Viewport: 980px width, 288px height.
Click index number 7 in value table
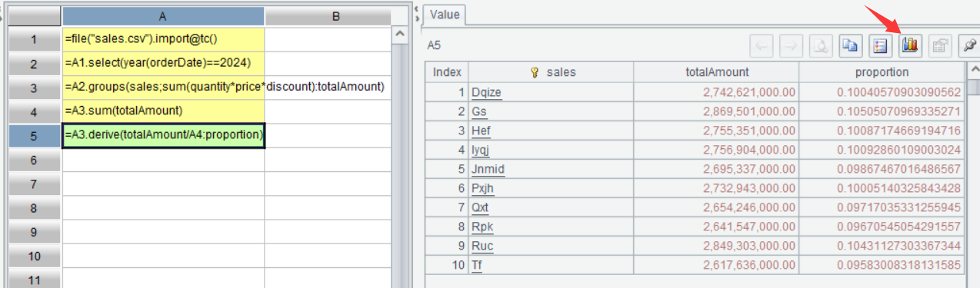point(462,207)
